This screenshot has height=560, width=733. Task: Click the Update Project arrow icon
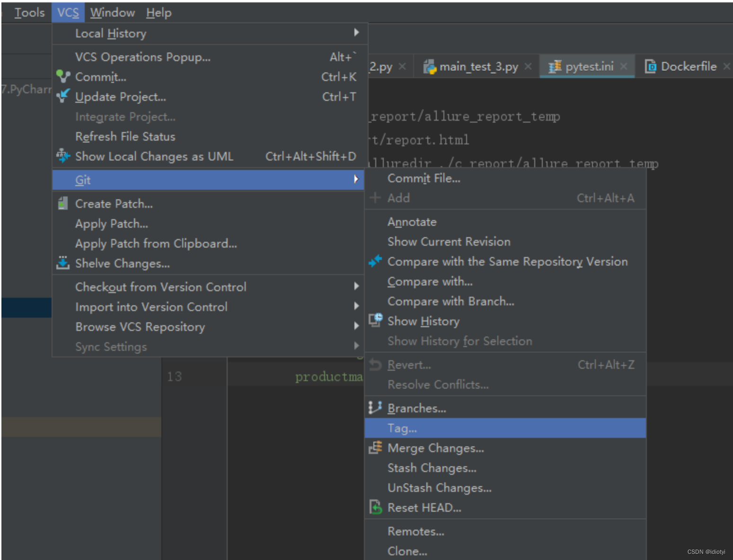[63, 96]
